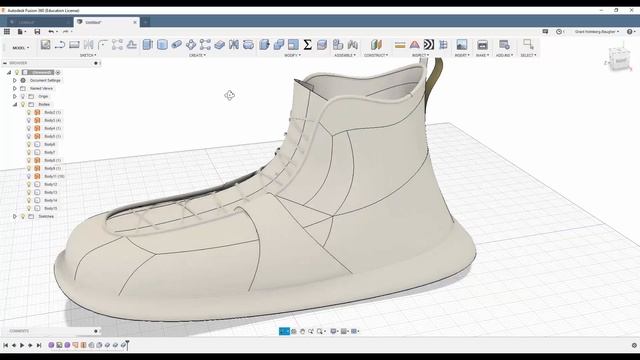Step timeline back one feature
The image size is (640, 360).
(x=14, y=345)
